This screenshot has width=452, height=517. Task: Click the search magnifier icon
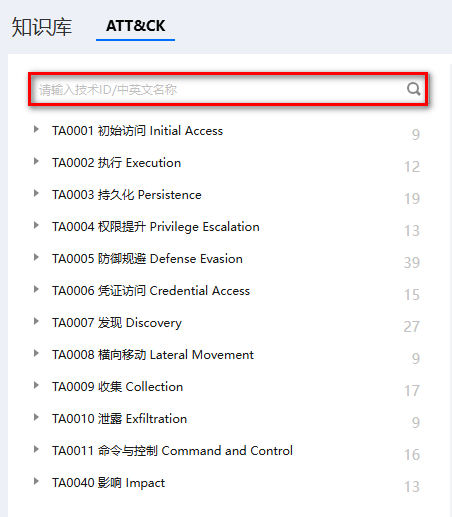413,89
